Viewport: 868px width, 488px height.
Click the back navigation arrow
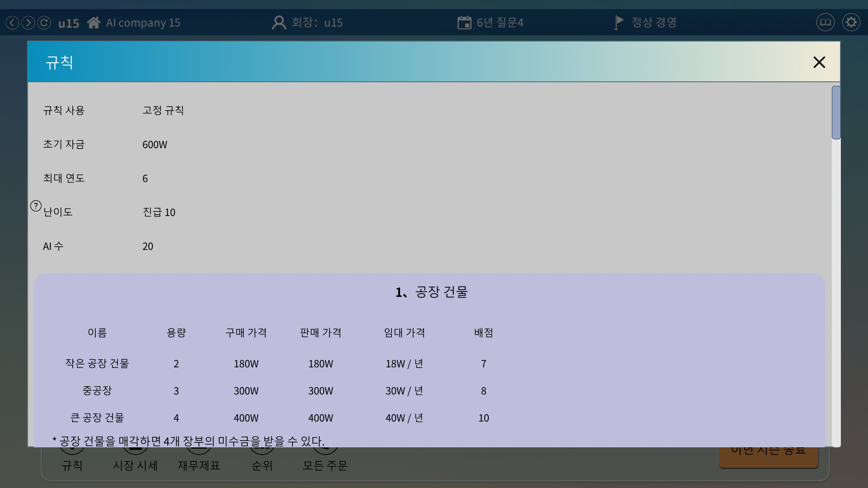(12, 23)
